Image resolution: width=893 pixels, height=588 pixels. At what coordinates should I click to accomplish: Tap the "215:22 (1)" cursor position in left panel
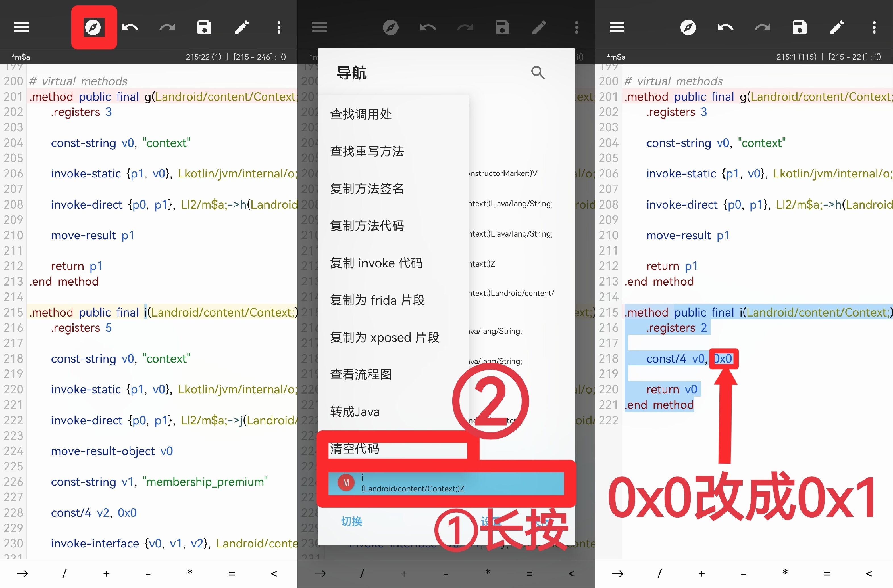(x=204, y=57)
